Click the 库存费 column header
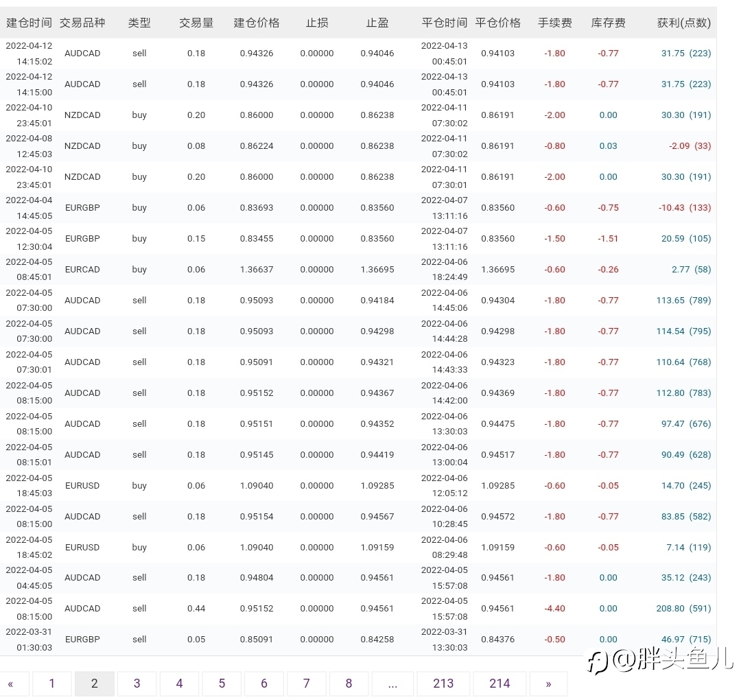The height and width of the screenshot is (700, 741). coord(608,23)
